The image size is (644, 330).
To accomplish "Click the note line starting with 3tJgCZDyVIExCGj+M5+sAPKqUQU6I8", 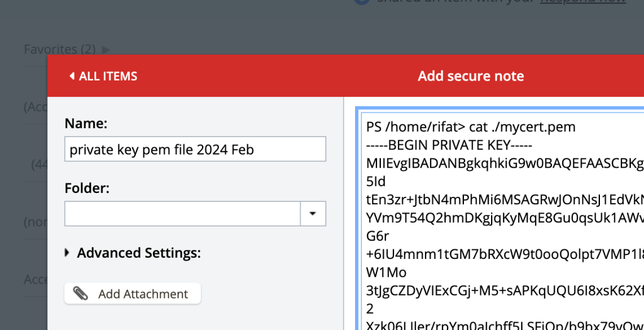I will coord(505,292).
